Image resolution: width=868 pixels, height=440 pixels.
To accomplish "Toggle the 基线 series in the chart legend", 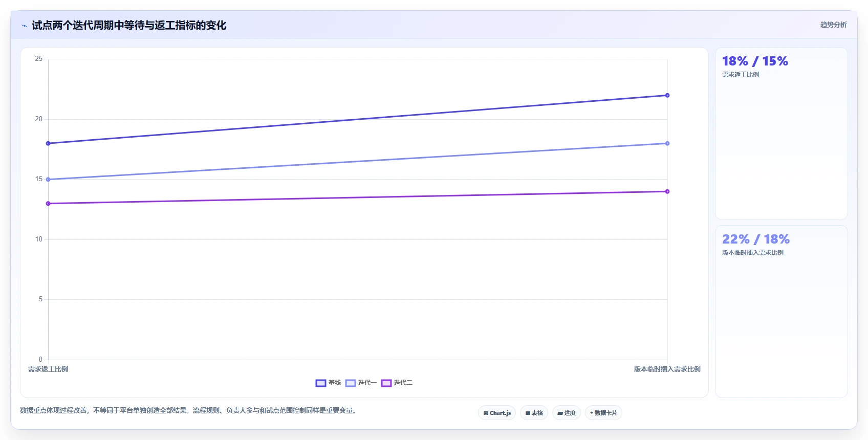I will pyautogui.click(x=328, y=383).
